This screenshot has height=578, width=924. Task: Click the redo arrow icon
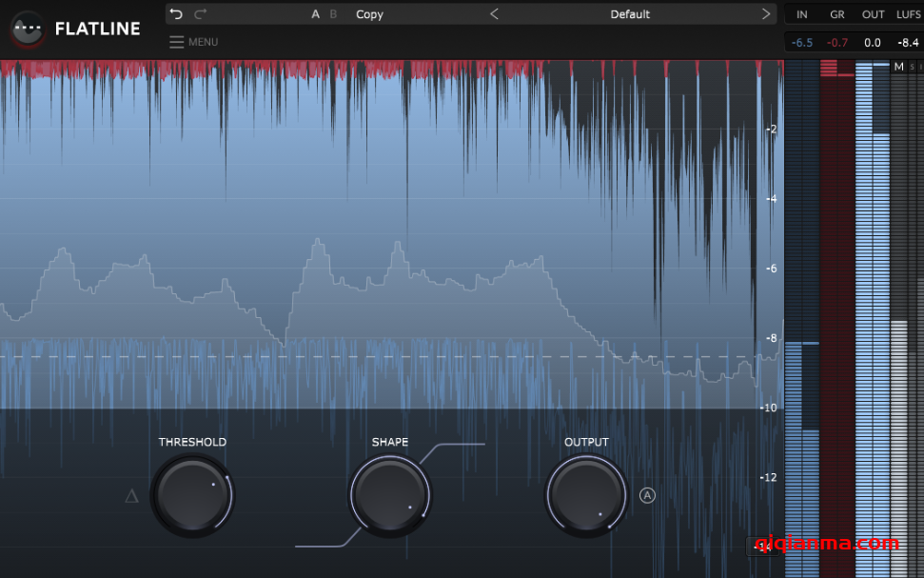200,14
